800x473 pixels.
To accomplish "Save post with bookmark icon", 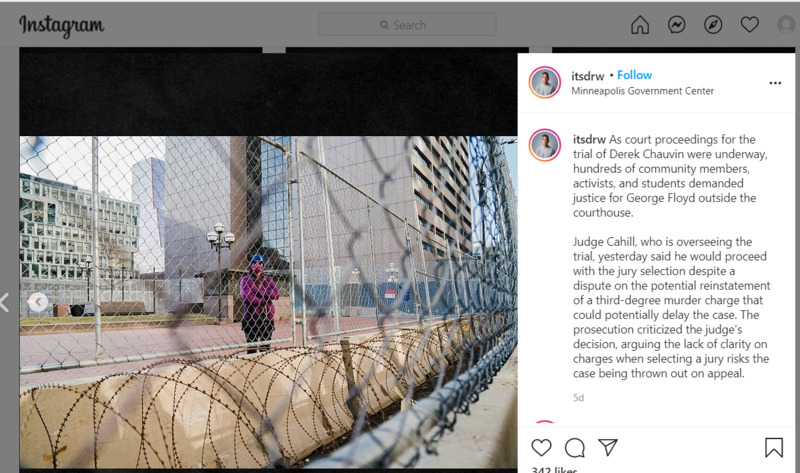I will point(773,447).
